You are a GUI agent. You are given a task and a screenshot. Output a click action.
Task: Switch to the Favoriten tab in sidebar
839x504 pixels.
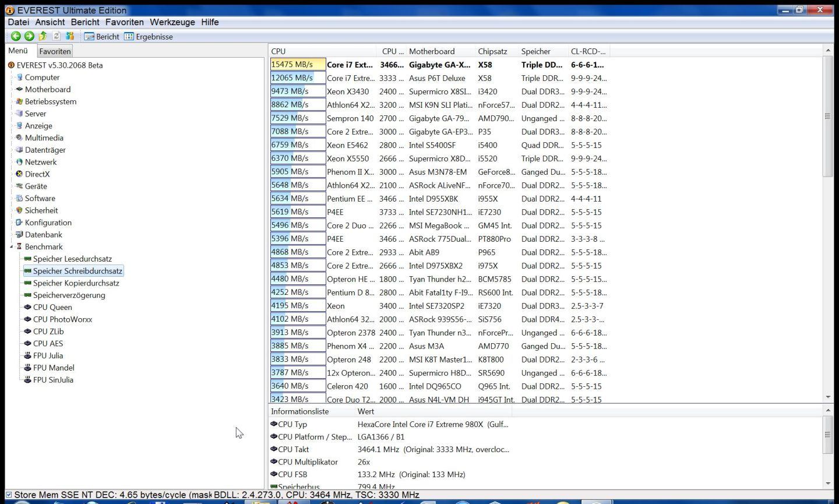point(55,51)
